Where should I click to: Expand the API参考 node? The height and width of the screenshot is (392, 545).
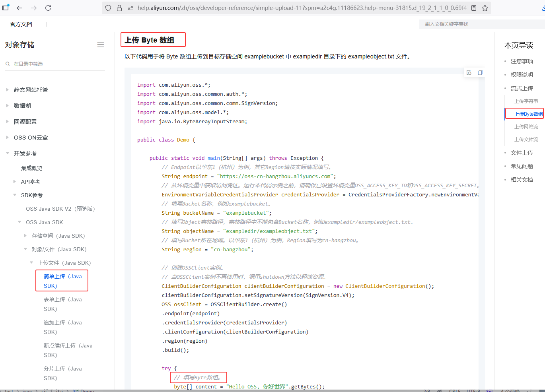point(15,182)
